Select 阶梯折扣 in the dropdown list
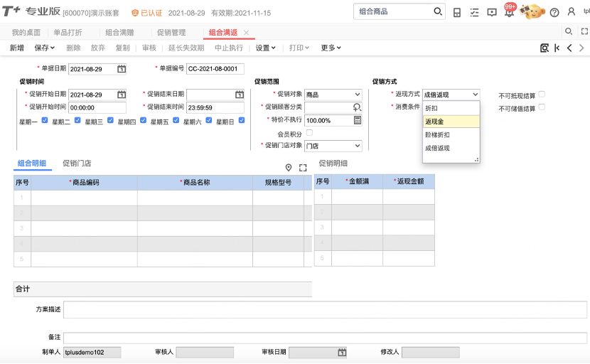This screenshot has width=590, height=364. pyautogui.click(x=451, y=135)
